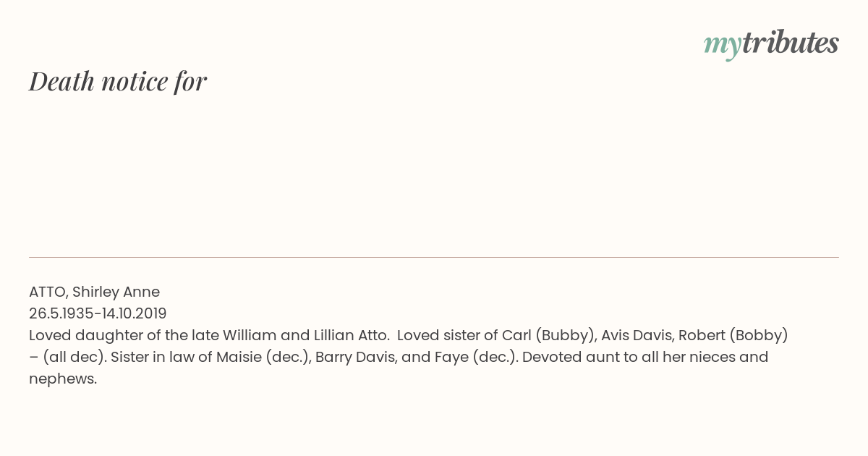868x456 pixels.
Task: Click the name ATTO, Shirley Anne
Action: [x=94, y=292]
